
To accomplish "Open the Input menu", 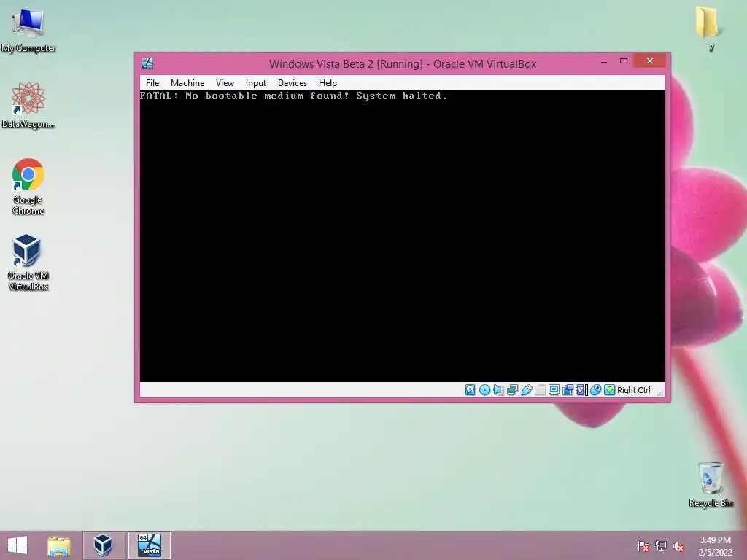I will click(256, 83).
